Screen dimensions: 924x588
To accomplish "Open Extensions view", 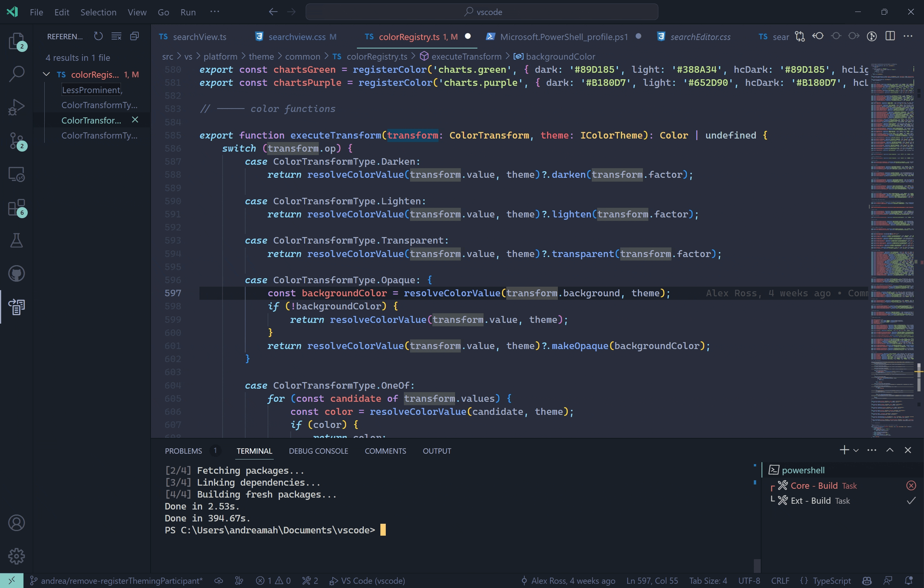I will click(x=17, y=208).
